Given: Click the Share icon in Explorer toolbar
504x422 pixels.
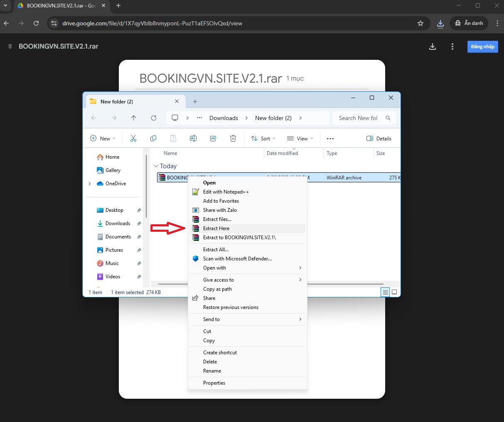Looking at the screenshot, I should tap(213, 139).
